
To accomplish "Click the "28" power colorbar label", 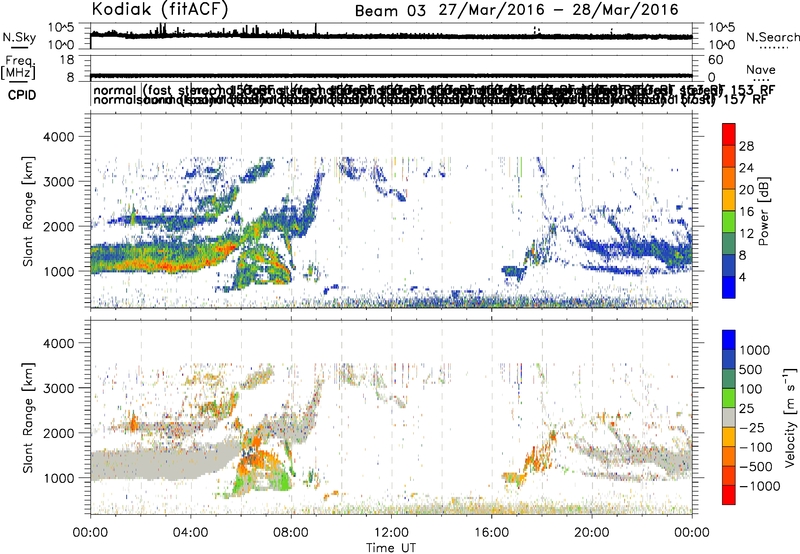I will pyautogui.click(x=746, y=146).
